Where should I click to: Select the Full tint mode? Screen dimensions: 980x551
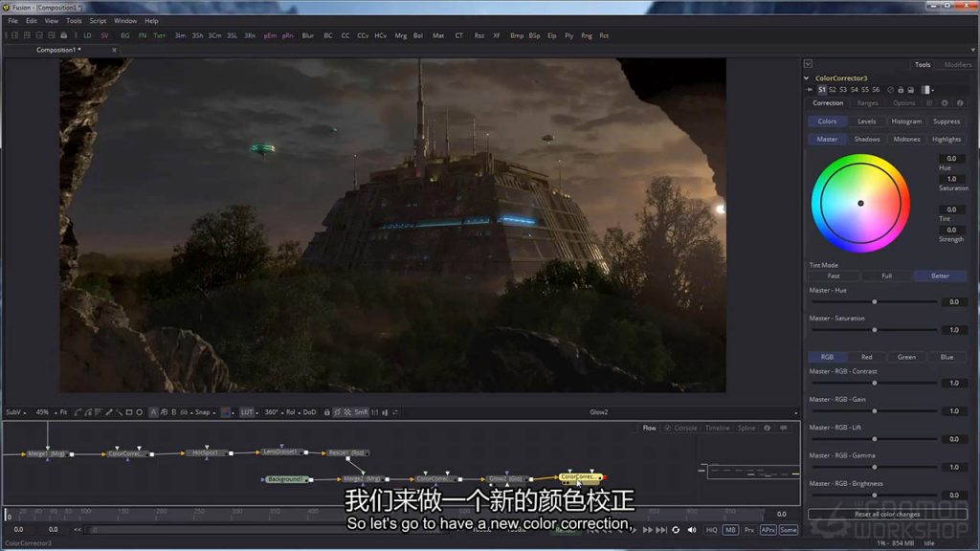pos(886,275)
